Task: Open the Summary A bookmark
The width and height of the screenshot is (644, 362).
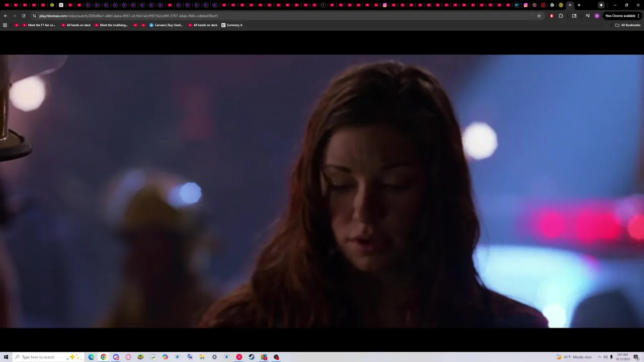Action: [232, 25]
